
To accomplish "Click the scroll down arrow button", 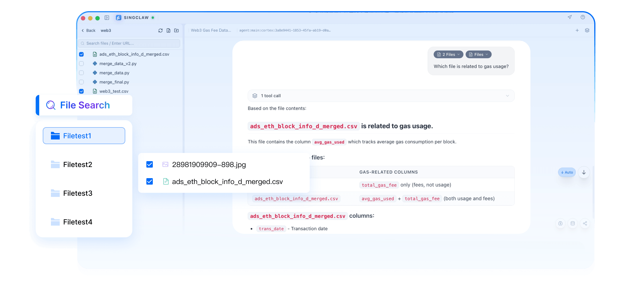I will (584, 172).
